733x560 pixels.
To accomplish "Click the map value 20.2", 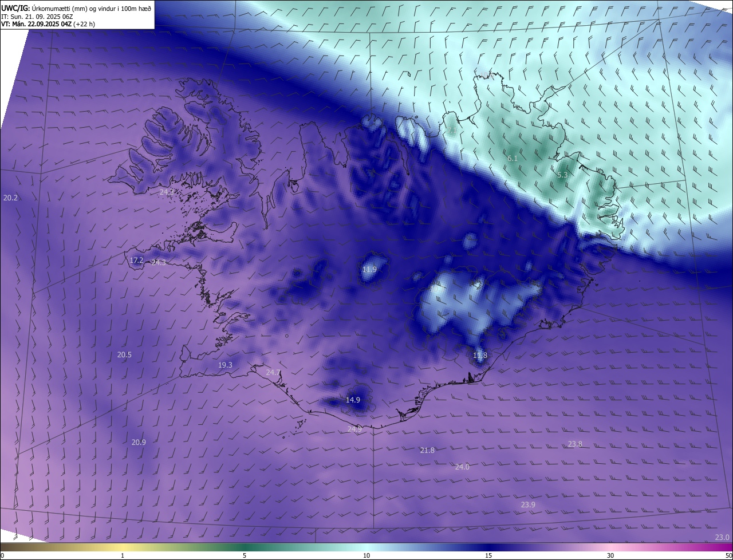I will pos(10,198).
